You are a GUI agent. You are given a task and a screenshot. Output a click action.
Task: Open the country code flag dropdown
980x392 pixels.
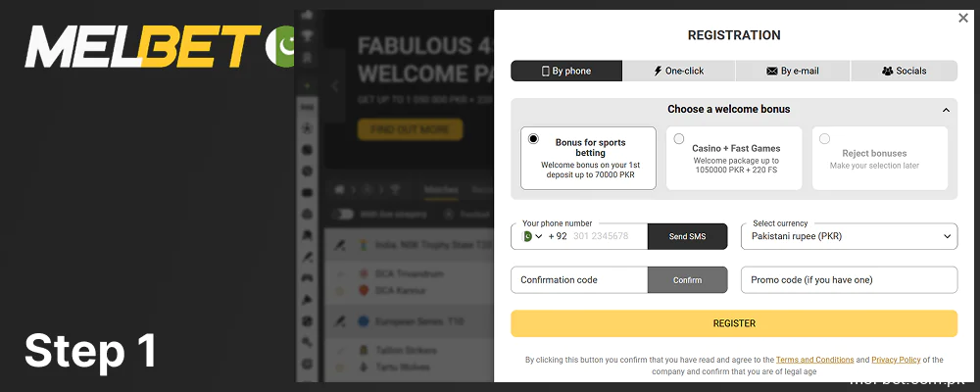(x=531, y=236)
